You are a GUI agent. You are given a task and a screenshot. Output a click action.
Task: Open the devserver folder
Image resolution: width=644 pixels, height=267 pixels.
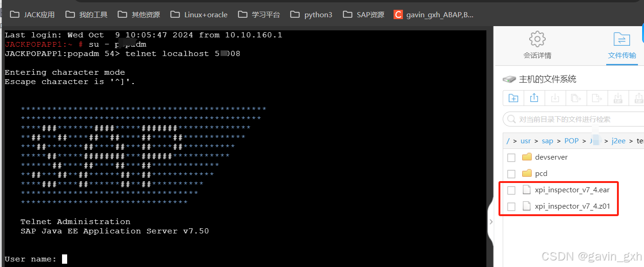pyautogui.click(x=551, y=157)
